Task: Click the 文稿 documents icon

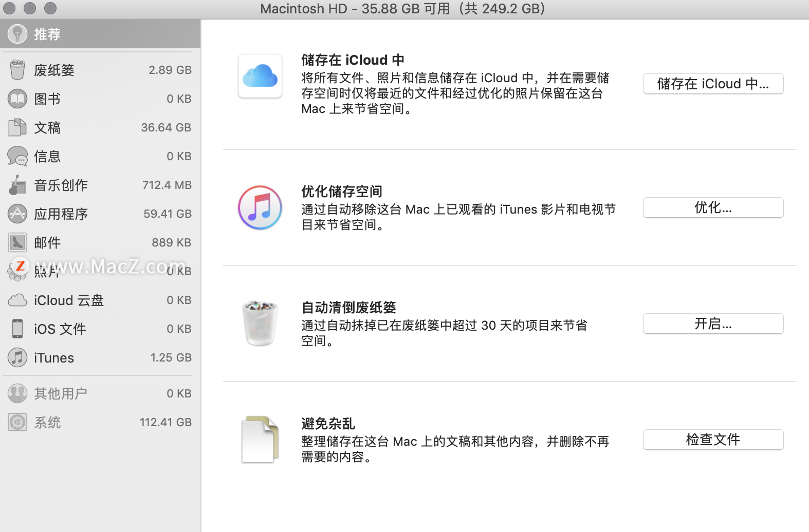Action: pyautogui.click(x=17, y=127)
